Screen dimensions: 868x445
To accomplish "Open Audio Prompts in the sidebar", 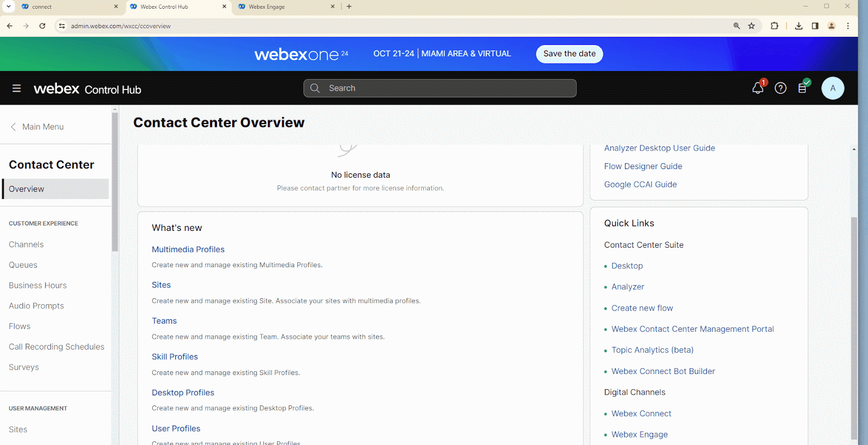I will [36, 306].
